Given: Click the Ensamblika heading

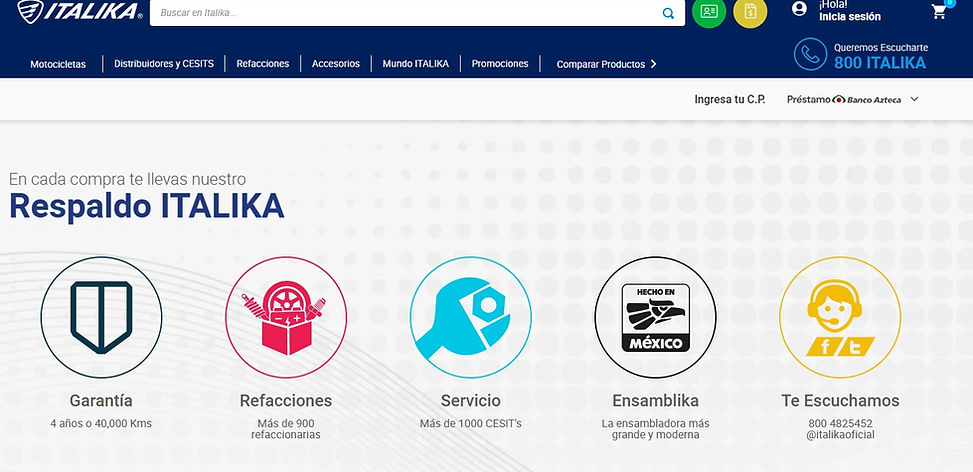Looking at the screenshot, I should [655, 401].
